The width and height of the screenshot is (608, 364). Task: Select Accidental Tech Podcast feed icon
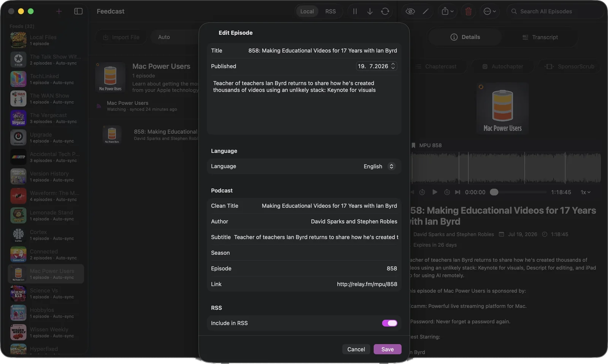18,157
